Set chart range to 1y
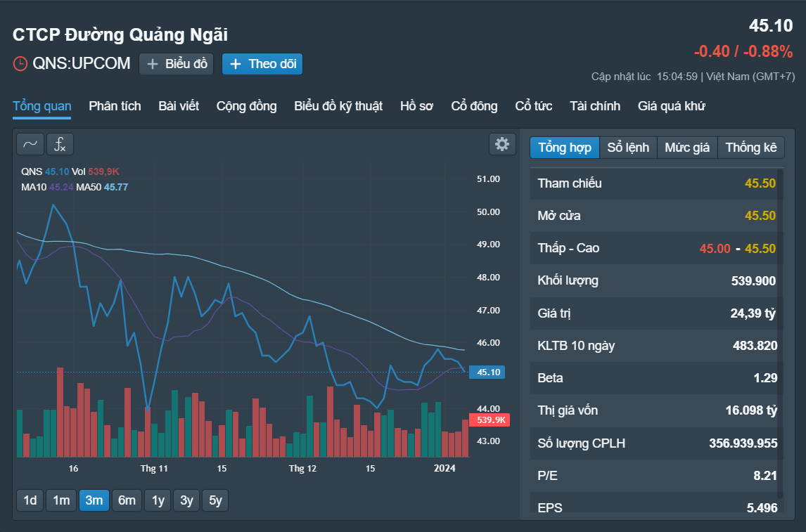The image size is (806, 532). [x=158, y=500]
